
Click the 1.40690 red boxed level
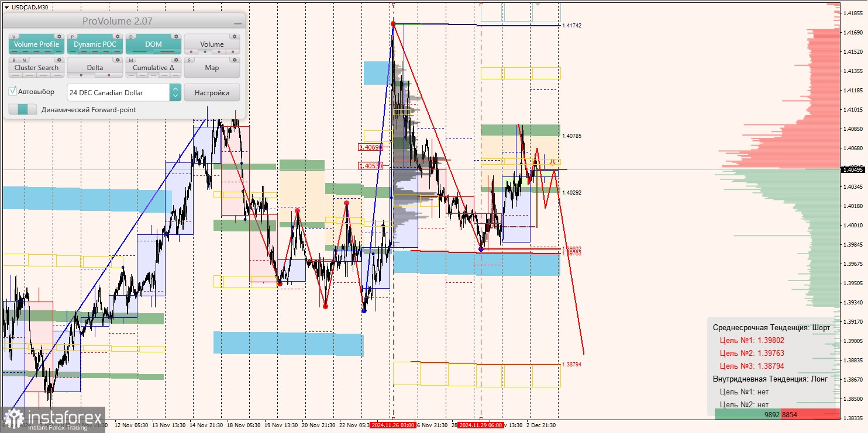tap(370, 147)
